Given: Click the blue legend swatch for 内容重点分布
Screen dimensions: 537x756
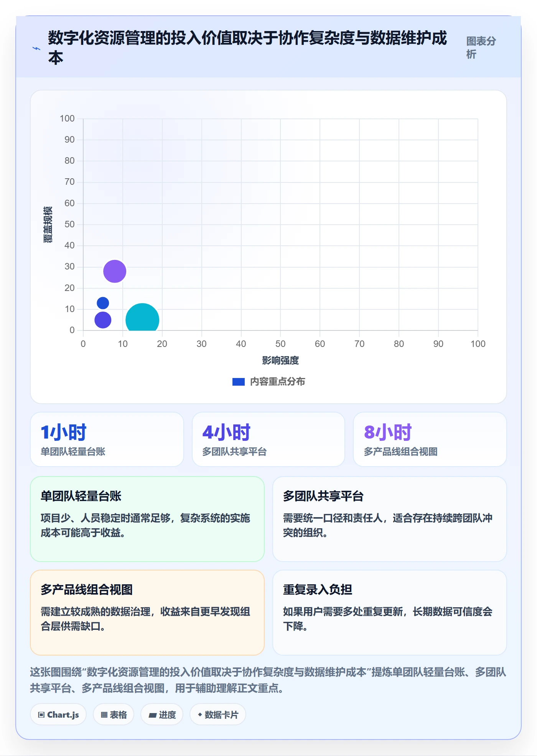Looking at the screenshot, I should tap(238, 382).
